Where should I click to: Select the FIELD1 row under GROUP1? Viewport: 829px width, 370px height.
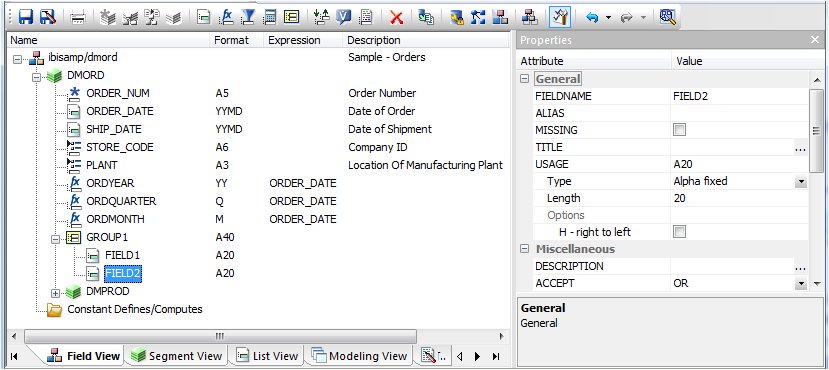123,255
